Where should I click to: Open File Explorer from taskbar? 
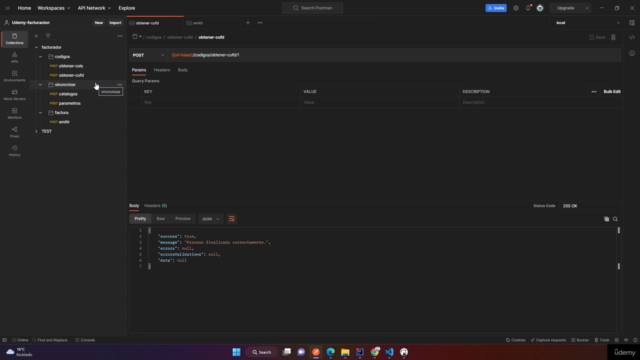tap(345, 352)
